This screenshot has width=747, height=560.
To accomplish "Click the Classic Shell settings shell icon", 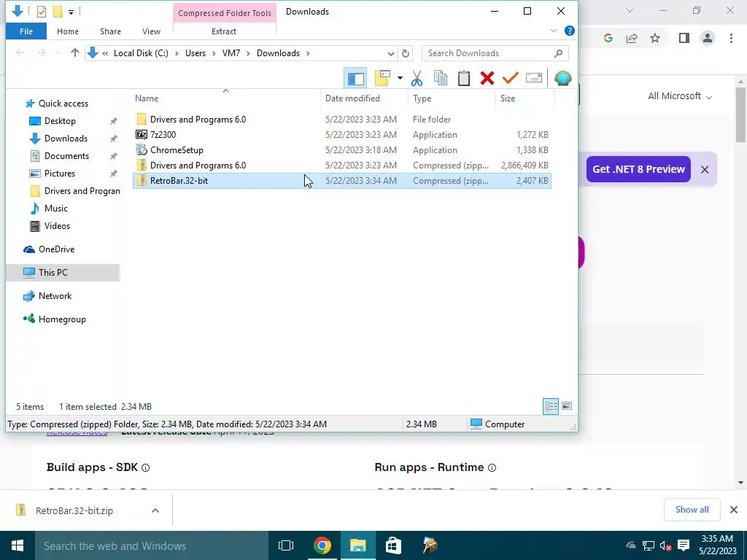I will [562, 78].
